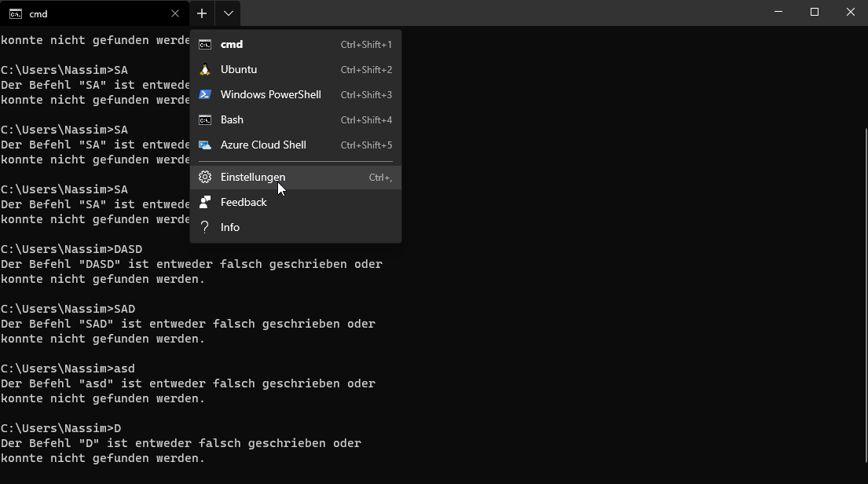Image resolution: width=868 pixels, height=484 pixels.
Task: Click the Info question mark icon
Action: click(205, 227)
